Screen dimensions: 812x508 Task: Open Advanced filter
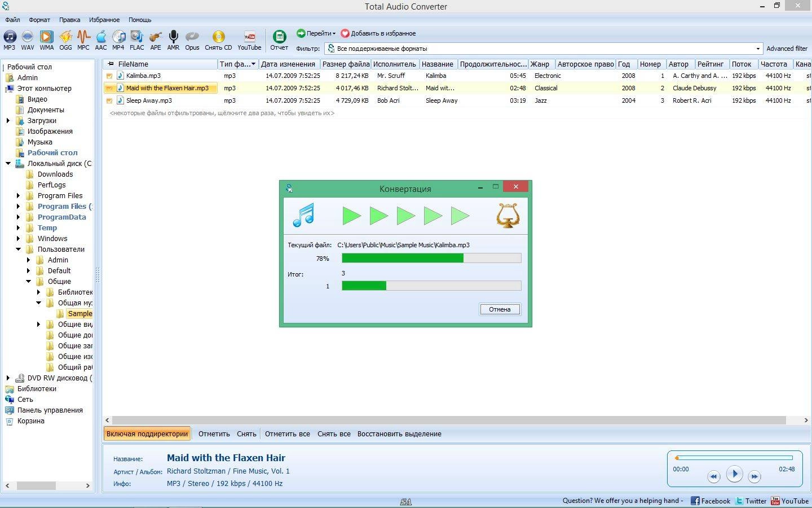tap(787, 49)
